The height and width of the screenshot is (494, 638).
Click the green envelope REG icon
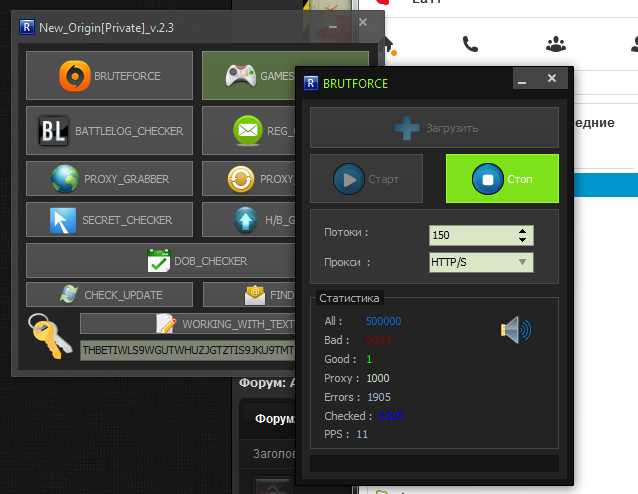(248, 130)
